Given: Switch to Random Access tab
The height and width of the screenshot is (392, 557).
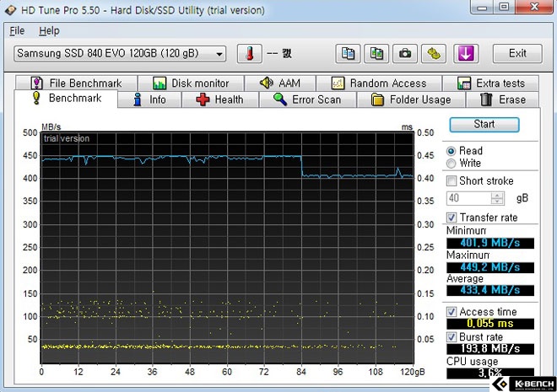Looking at the screenshot, I should click(379, 83).
